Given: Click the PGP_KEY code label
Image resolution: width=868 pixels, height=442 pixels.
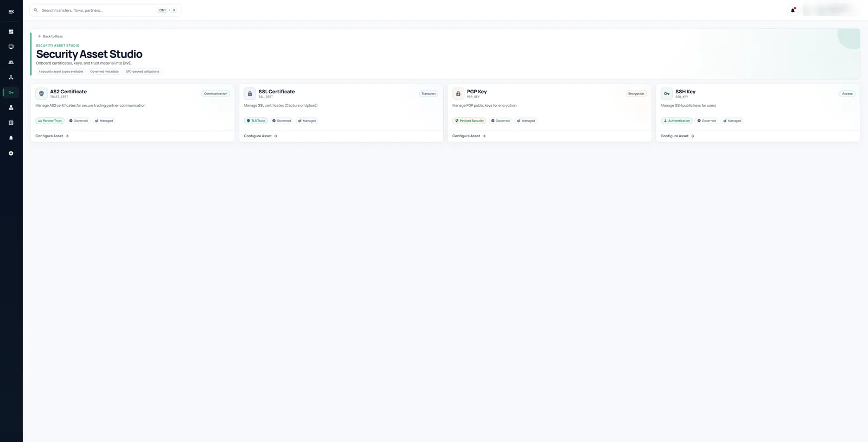Looking at the screenshot, I should click(x=473, y=97).
